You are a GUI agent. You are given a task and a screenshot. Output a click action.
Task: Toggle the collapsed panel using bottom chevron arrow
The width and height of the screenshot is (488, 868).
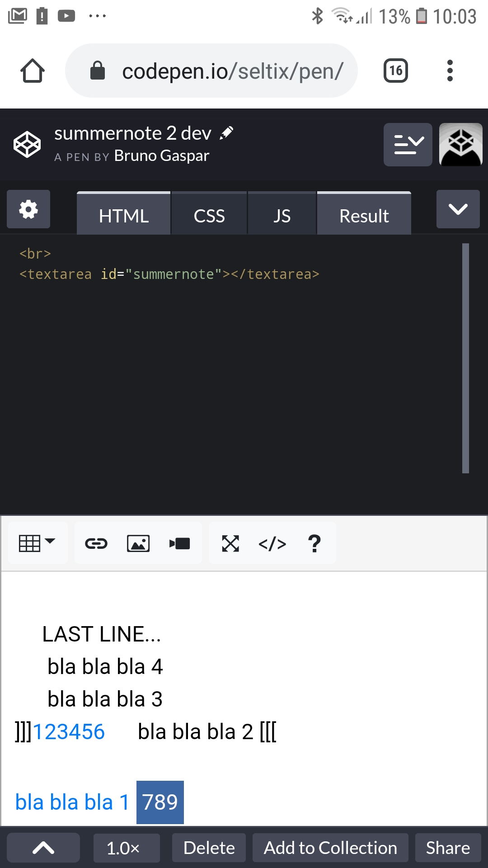click(43, 848)
